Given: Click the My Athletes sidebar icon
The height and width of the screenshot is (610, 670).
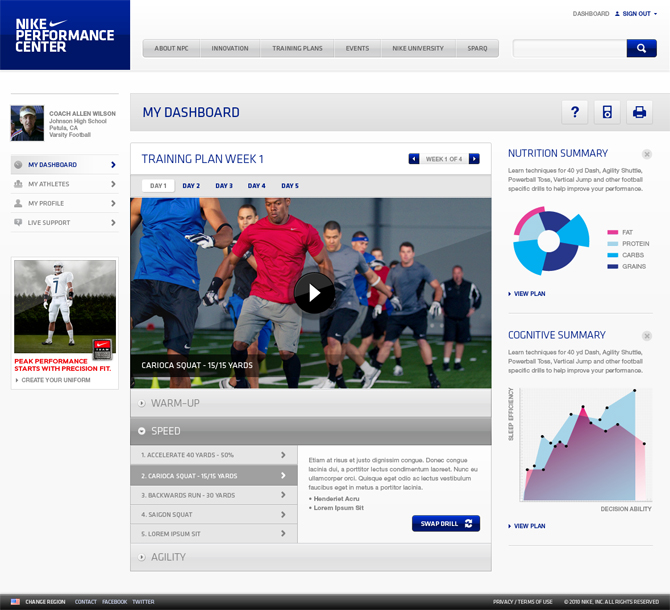Looking at the screenshot, I should point(18,184).
